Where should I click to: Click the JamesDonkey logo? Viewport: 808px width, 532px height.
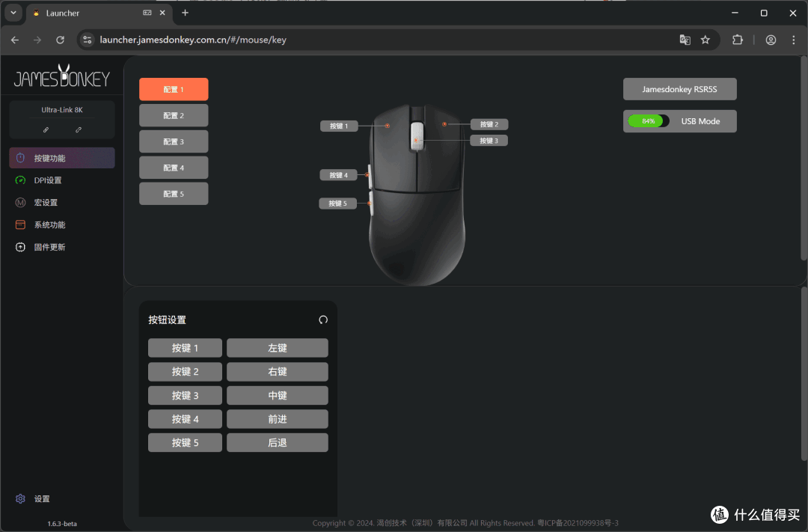(62, 76)
